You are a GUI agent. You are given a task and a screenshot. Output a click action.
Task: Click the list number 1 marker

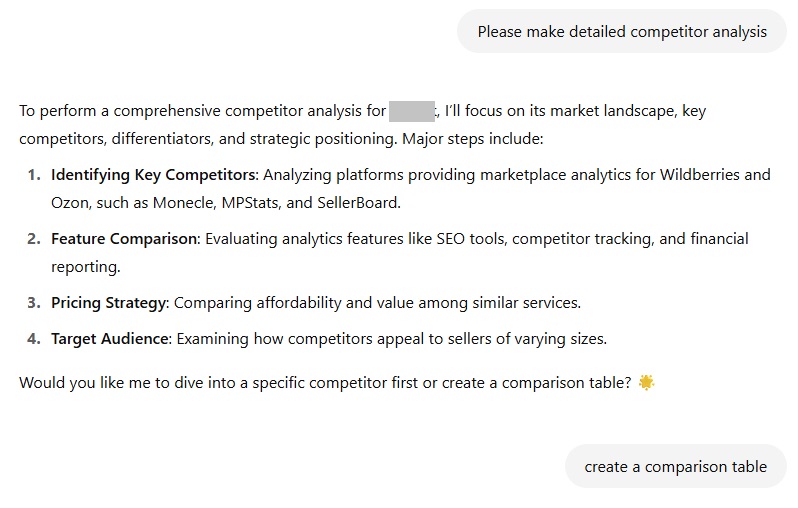point(34,175)
